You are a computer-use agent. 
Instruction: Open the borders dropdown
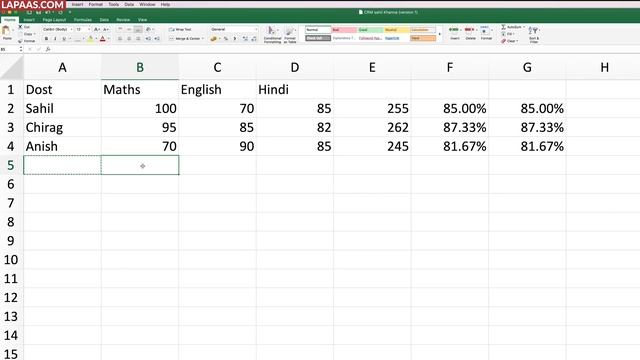pyautogui.click(x=83, y=39)
